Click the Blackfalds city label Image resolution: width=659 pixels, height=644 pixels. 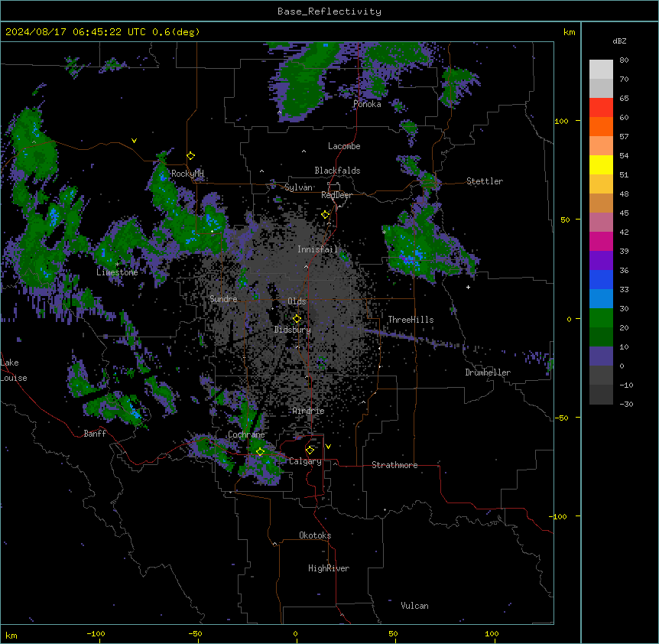(x=337, y=171)
